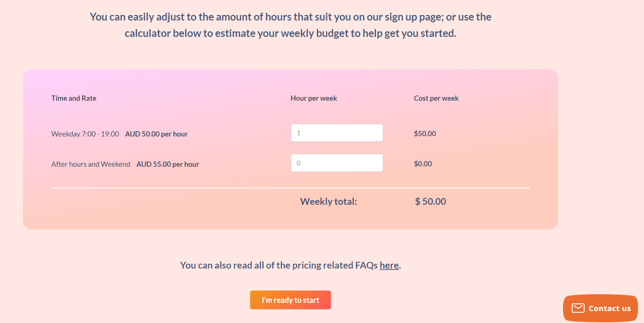Click the "Weekly total:" label
644x323 pixels.
[329, 201]
